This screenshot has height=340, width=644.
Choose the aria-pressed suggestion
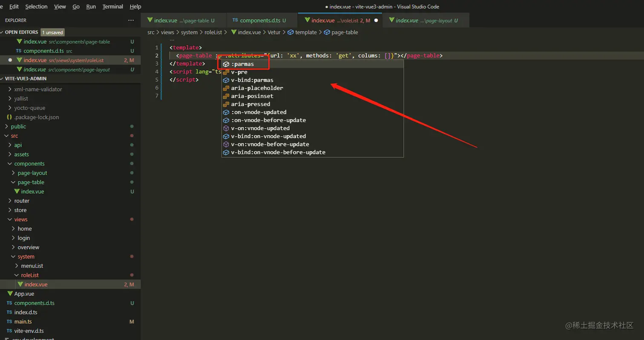point(313,104)
